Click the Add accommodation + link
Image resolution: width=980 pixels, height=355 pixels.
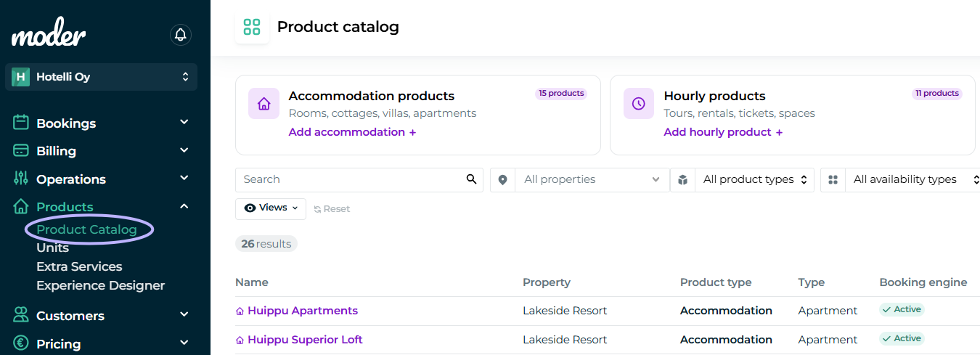tap(352, 132)
